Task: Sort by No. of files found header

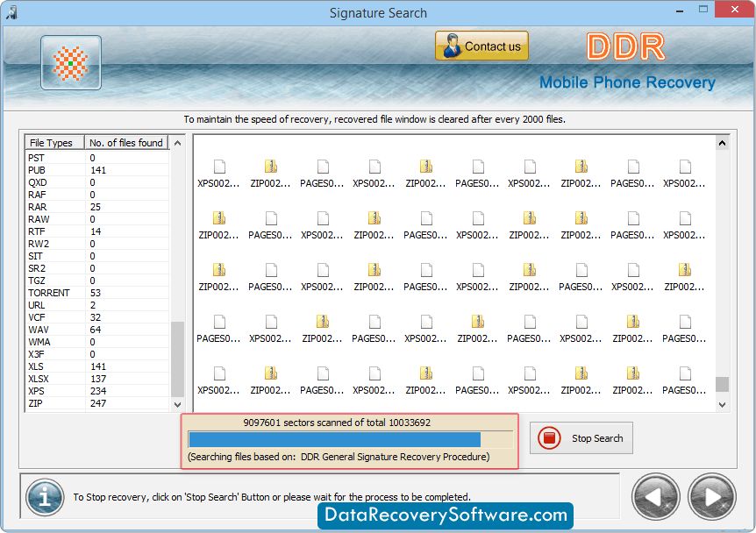Action: click(126, 143)
